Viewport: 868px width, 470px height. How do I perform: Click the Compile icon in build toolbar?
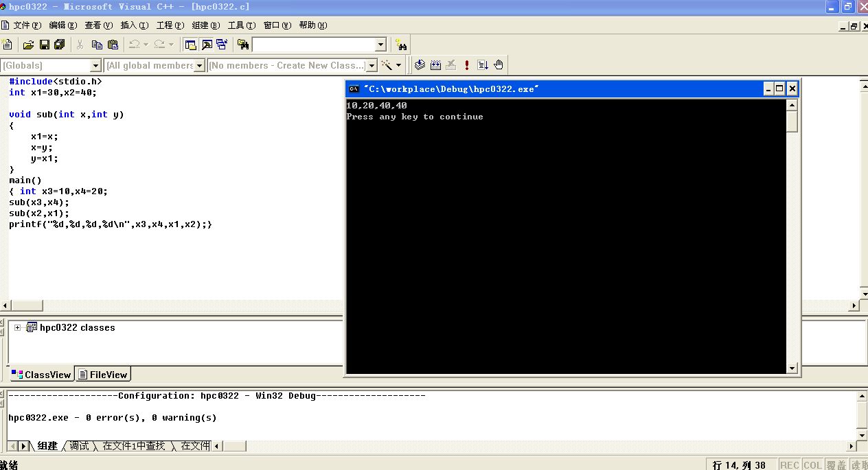point(419,65)
